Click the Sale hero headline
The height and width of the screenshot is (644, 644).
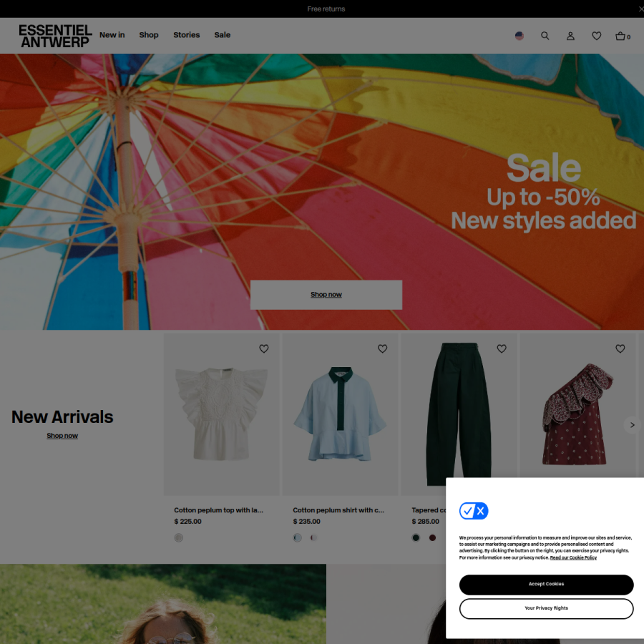click(x=543, y=168)
